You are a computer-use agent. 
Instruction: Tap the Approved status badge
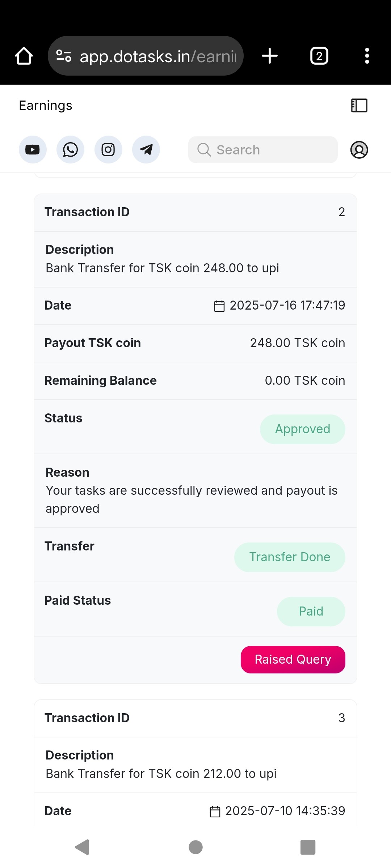303,429
